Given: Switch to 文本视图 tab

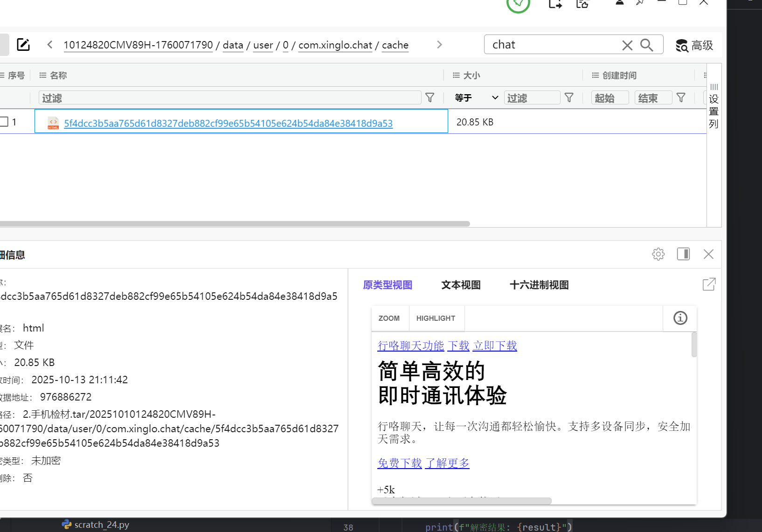Looking at the screenshot, I should tap(461, 285).
